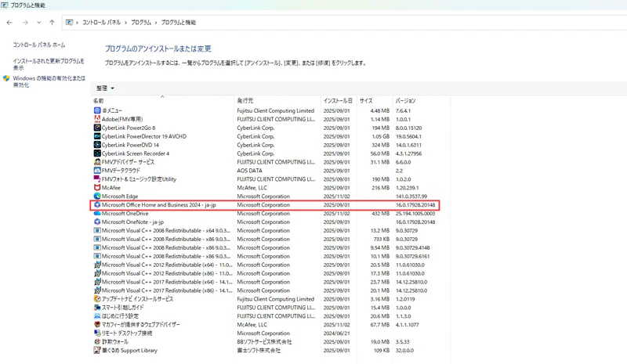This screenshot has height=364, width=627.
Task: Open the 整理 dropdown menu
Action: (x=105, y=88)
